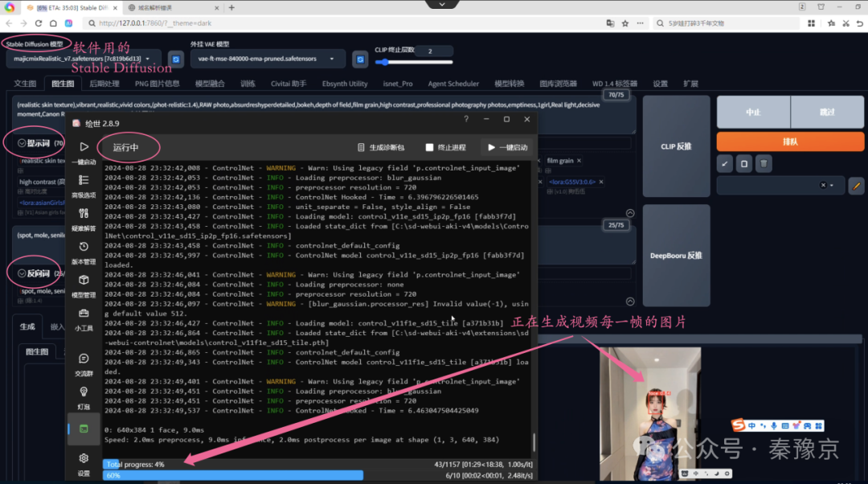Collapse negative prompt panel with up-chevron

point(630,301)
